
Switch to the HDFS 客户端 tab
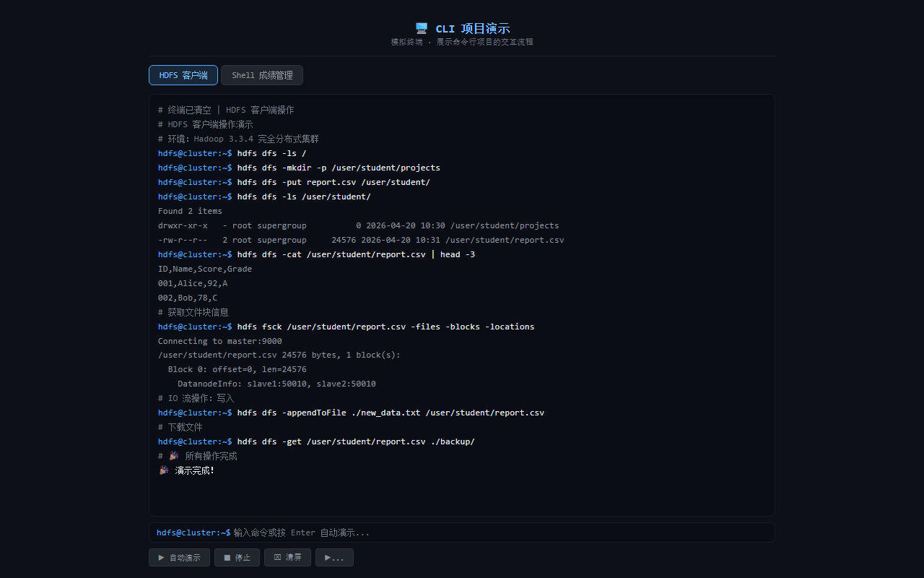tap(183, 75)
